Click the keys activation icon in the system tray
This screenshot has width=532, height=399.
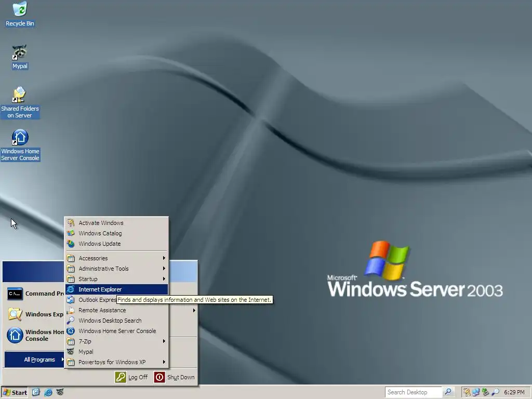(467, 393)
